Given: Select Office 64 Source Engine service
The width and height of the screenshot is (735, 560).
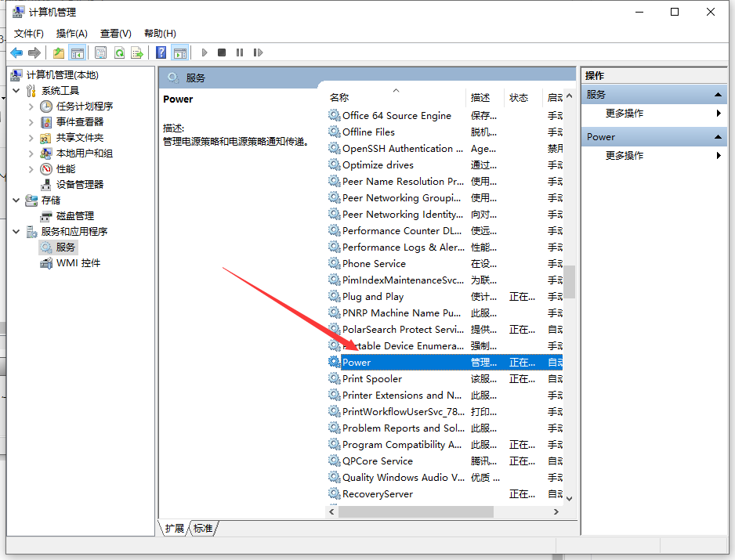Looking at the screenshot, I should click(444, 116).
